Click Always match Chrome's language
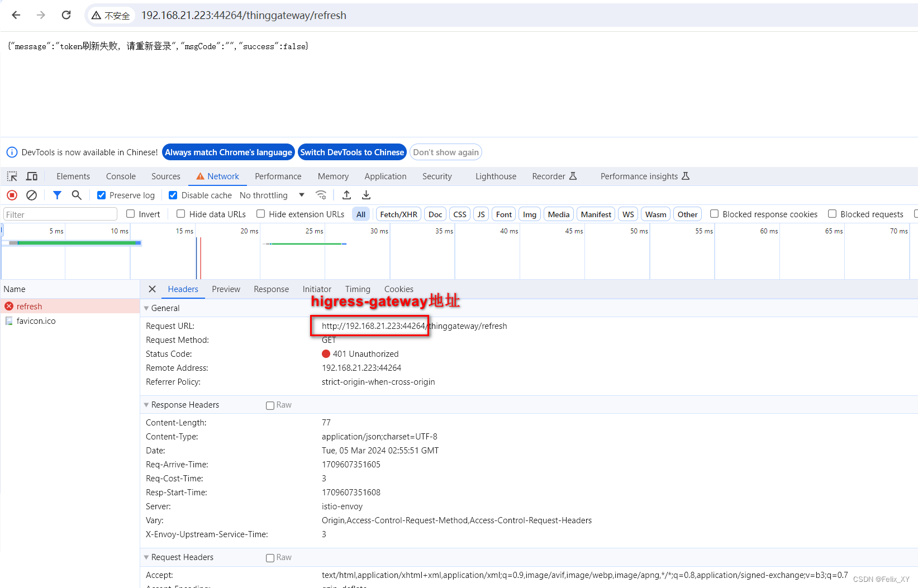Screen dimensions: 918x588 [229, 152]
